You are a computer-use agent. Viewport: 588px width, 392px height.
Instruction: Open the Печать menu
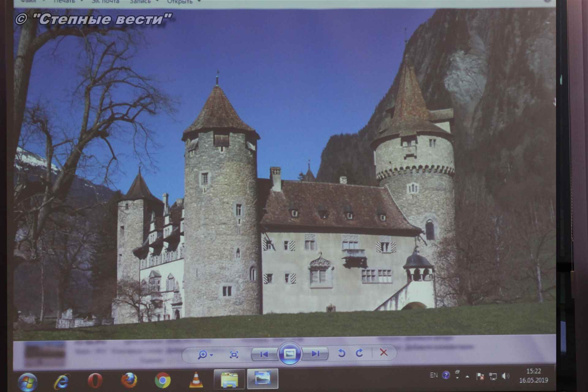pyautogui.click(x=64, y=2)
